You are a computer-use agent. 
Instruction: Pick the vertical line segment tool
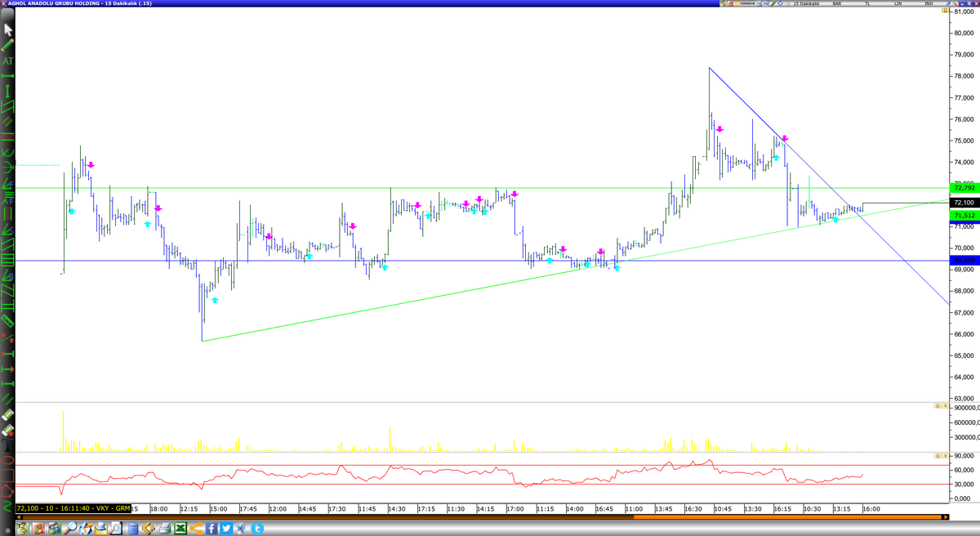click(x=9, y=91)
